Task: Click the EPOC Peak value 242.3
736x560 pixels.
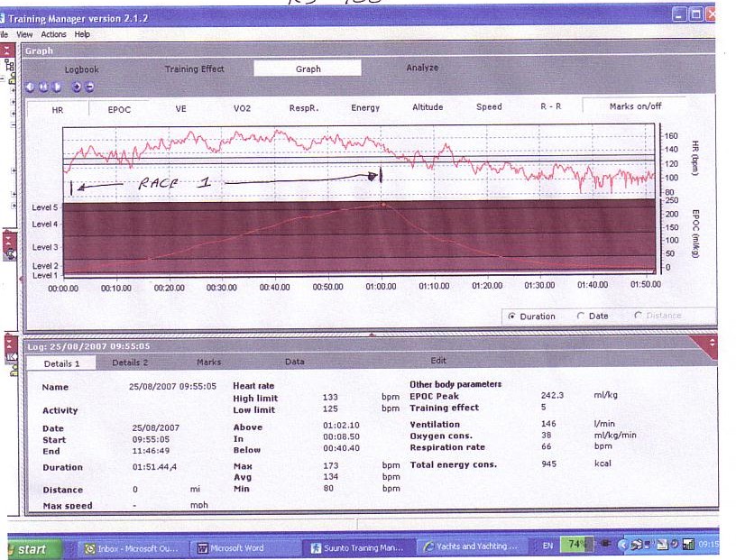Action: pos(552,395)
